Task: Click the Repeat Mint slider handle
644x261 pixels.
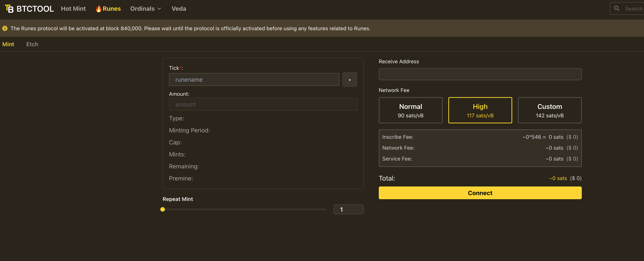Action: click(163, 209)
